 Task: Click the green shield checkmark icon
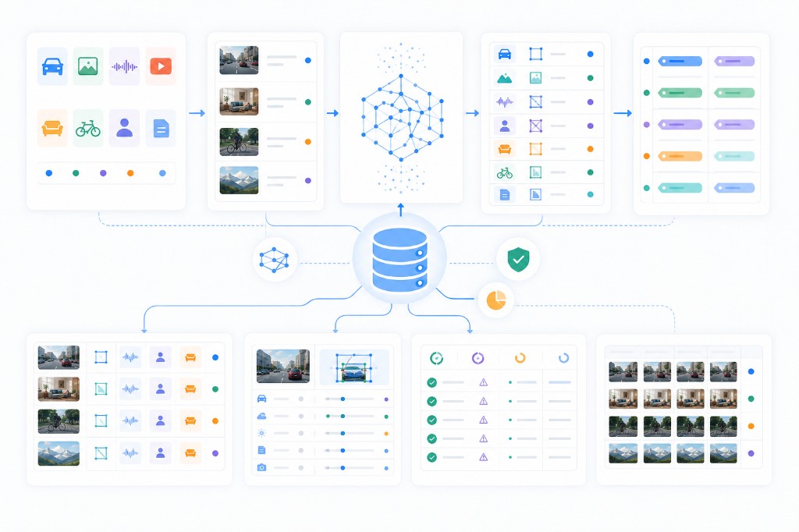coord(518,260)
